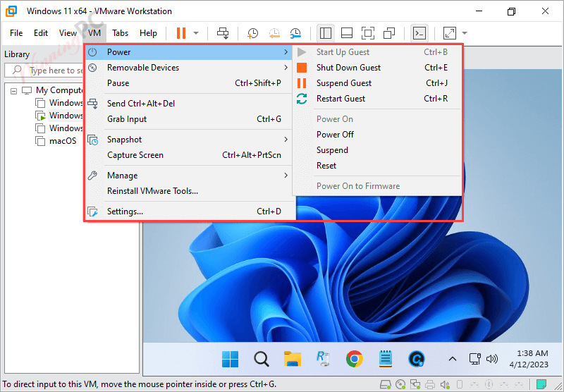This screenshot has width=564, height=392.
Task: Click the Library search input field
Action: 44,71
